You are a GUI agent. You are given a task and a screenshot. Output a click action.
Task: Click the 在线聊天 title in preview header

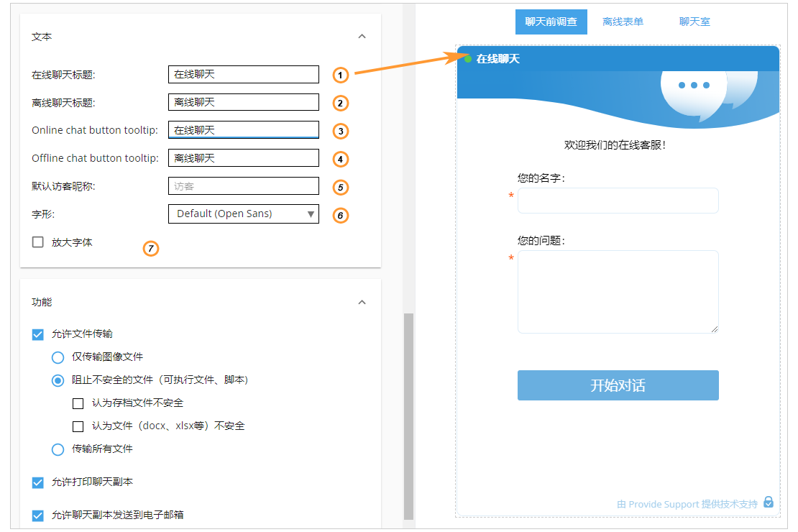coord(497,59)
